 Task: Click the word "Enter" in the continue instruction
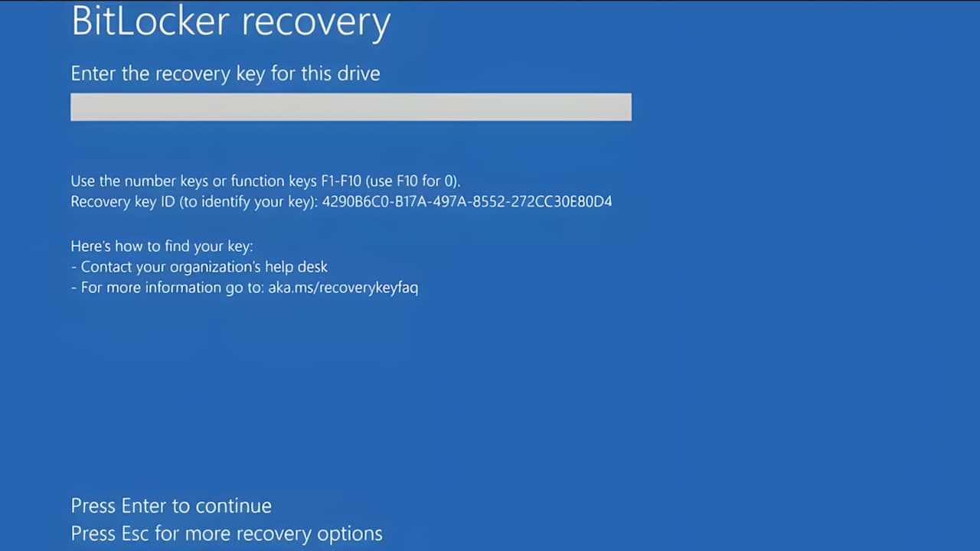pos(144,506)
